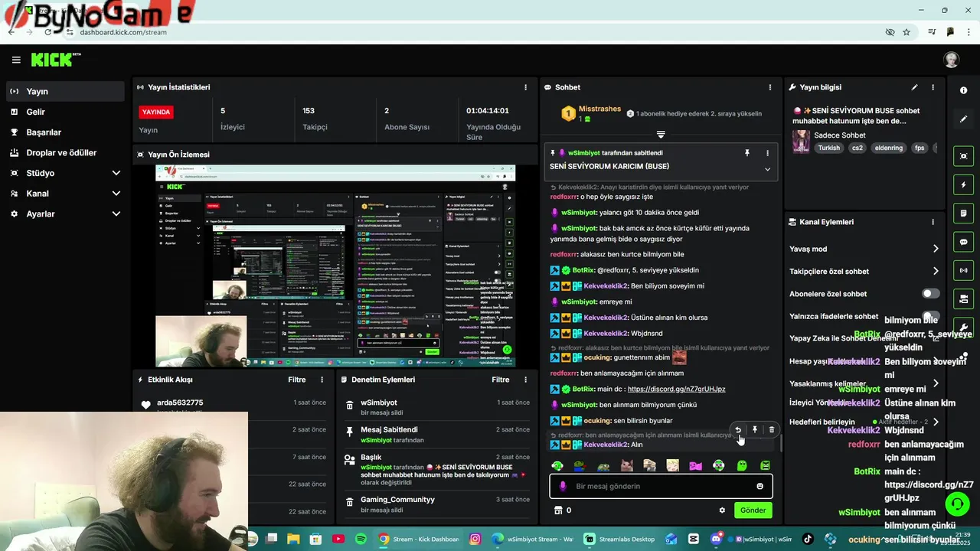Viewport: 980px width, 551px height.
Task: Open the Etkinlik Akışı Filtre button
Action: tap(296, 380)
